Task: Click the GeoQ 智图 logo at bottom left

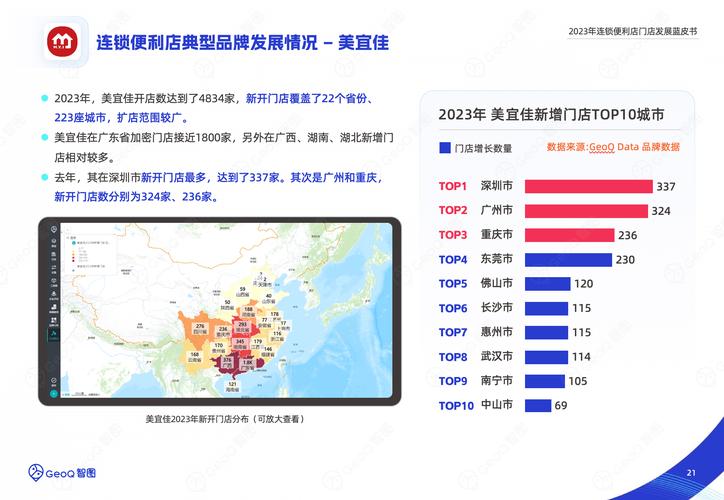Action: click(62, 473)
